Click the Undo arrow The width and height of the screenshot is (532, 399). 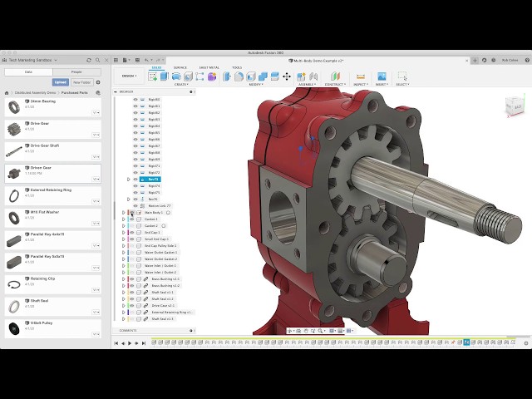[146, 60]
